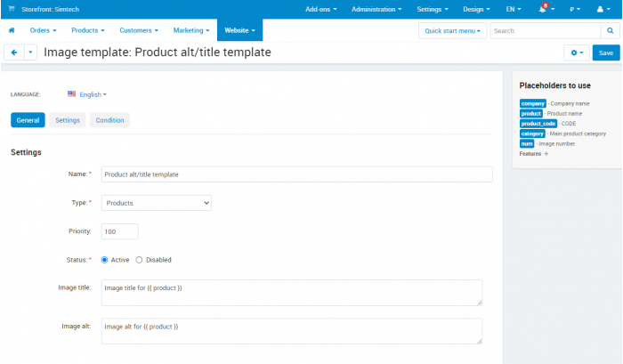Focus the Search input field
The height and width of the screenshot is (364, 623).
(546, 30)
